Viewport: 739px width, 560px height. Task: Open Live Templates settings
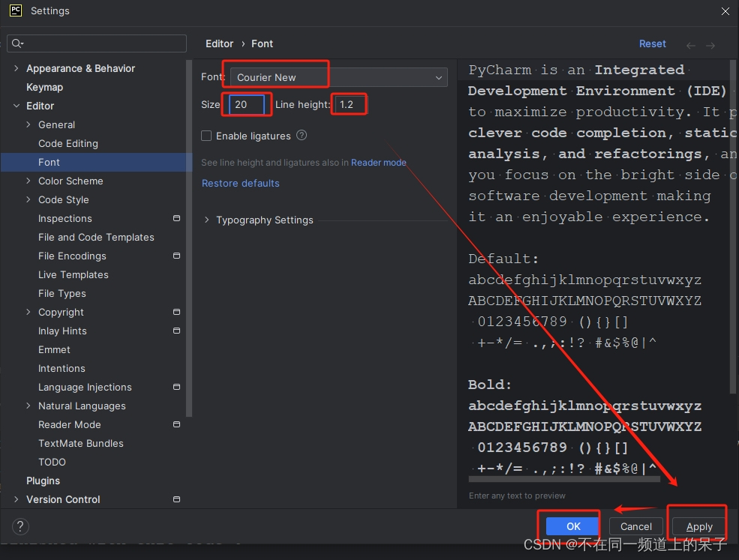74,274
